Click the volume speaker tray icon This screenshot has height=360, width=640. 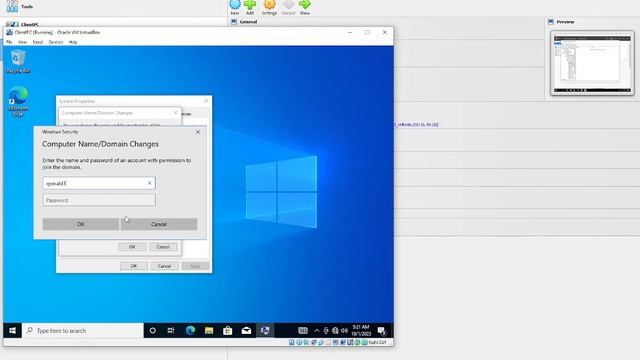[344, 331]
